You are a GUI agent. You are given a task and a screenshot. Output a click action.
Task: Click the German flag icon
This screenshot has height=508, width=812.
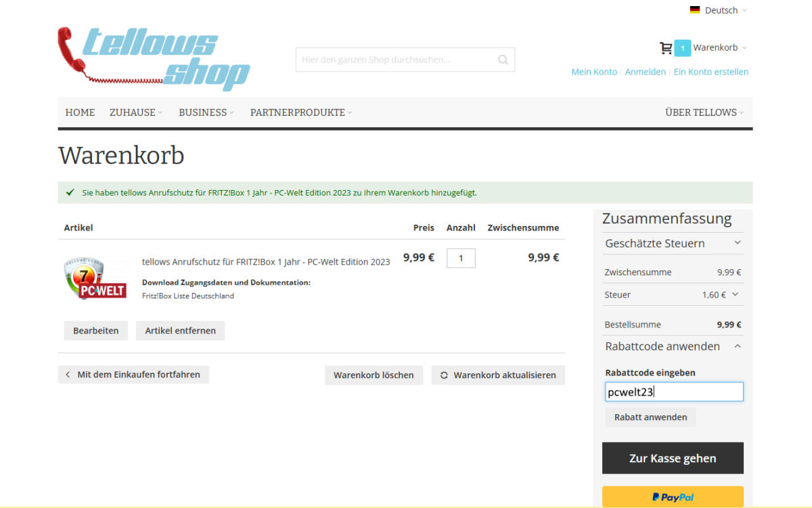coord(695,10)
